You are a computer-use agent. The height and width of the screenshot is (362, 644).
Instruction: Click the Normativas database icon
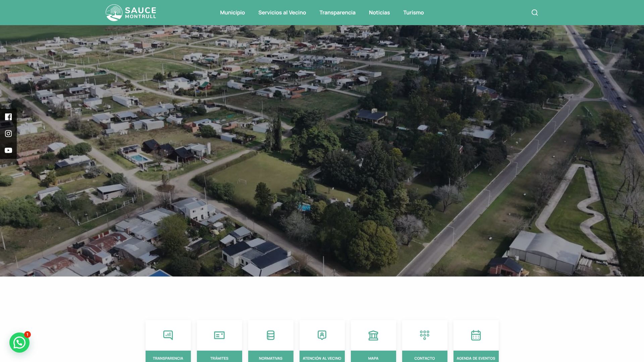tap(271, 335)
